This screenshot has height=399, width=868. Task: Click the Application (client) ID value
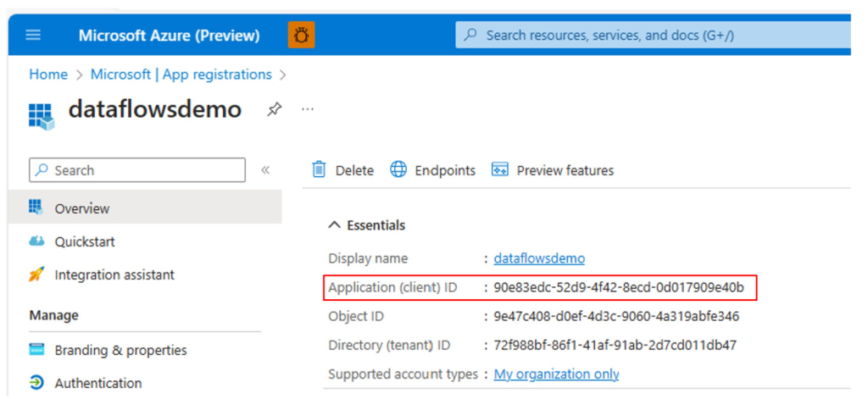click(x=619, y=287)
